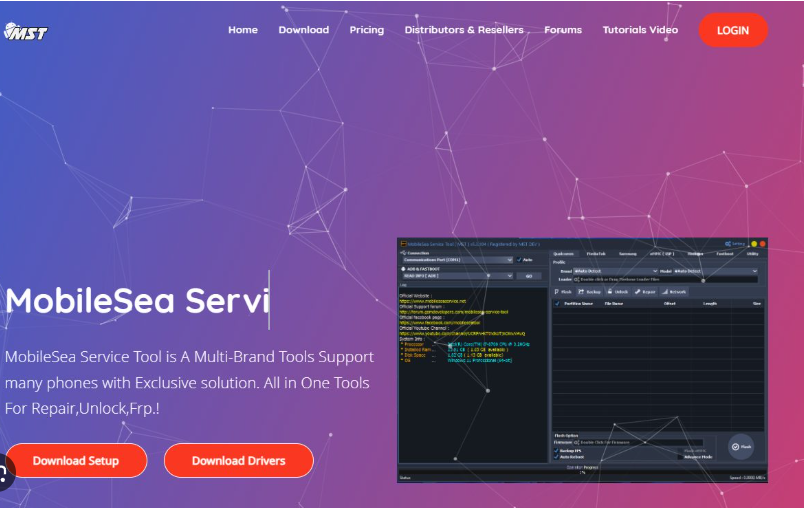Go to the Home page
The image size is (804, 508).
pyautogui.click(x=243, y=30)
